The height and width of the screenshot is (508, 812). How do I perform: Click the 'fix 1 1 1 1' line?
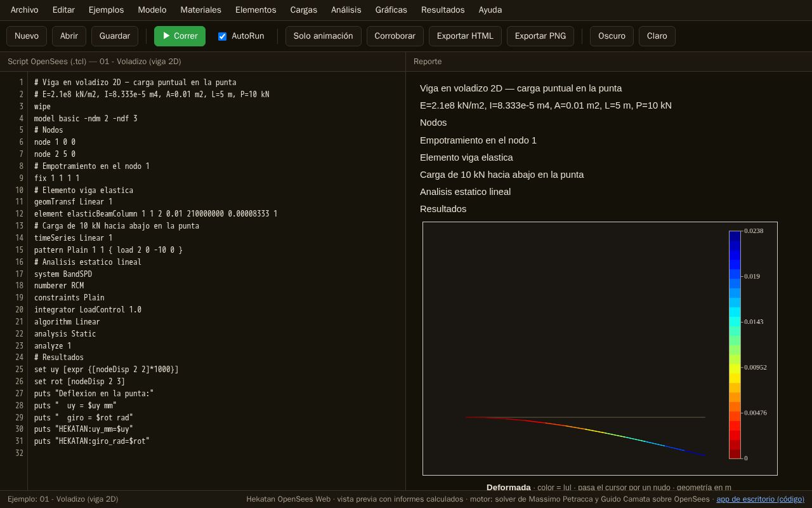point(57,178)
